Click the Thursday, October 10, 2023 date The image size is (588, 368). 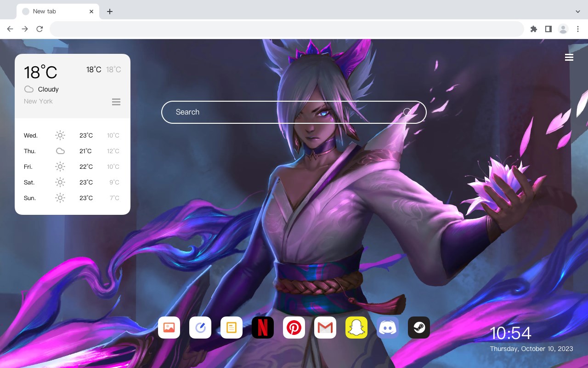(x=531, y=349)
